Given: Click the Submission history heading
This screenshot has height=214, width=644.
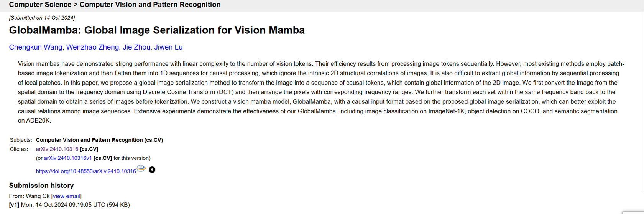Looking at the screenshot, I should 41,186.
